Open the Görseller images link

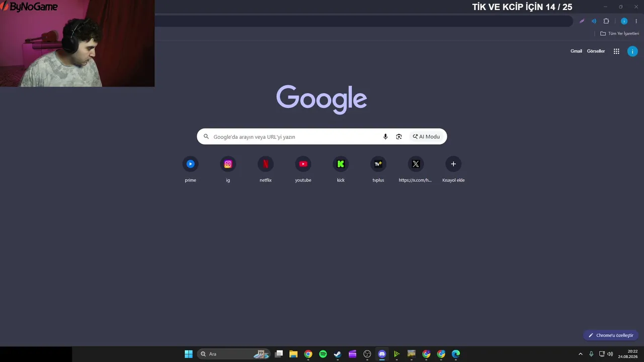(x=596, y=51)
